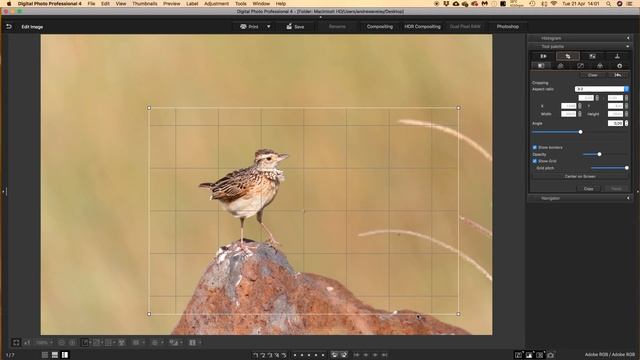This screenshot has height=360, width=640.
Task: Open the Adjustment menu
Action: pyautogui.click(x=216, y=3)
